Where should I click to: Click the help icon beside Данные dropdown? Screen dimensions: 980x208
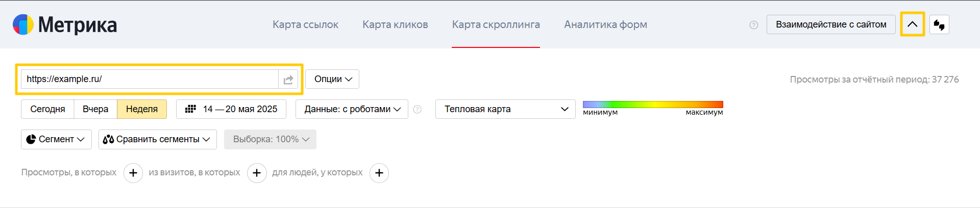point(418,109)
